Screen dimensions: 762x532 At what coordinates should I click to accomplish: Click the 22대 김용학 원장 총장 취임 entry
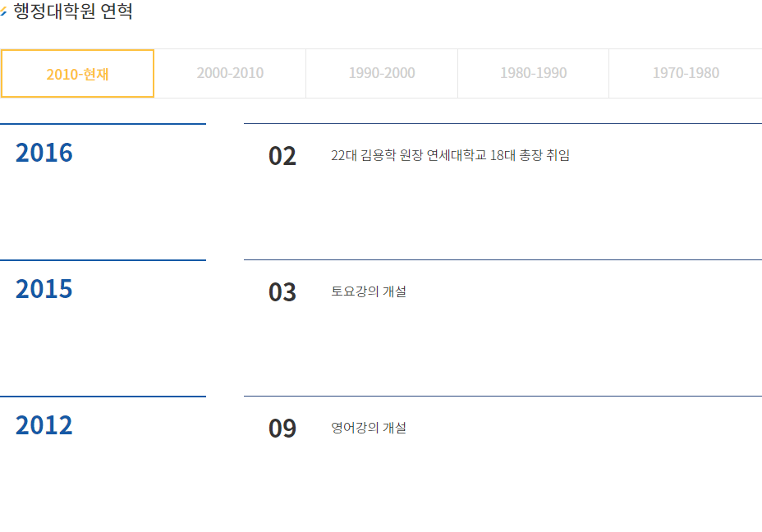click(450, 155)
